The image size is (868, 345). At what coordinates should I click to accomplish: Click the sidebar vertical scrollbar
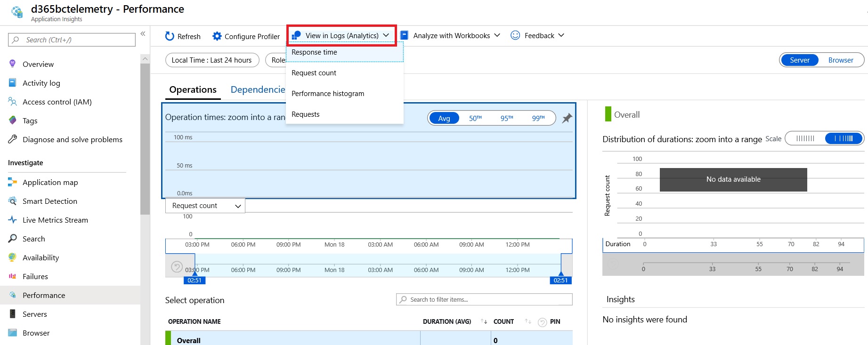(x=145, y=139)
